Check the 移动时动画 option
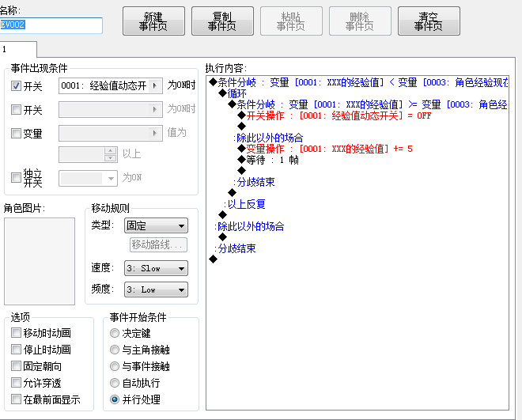Image resolution: width=522 pixels, height=420 pixels. (x=16, y=332)
